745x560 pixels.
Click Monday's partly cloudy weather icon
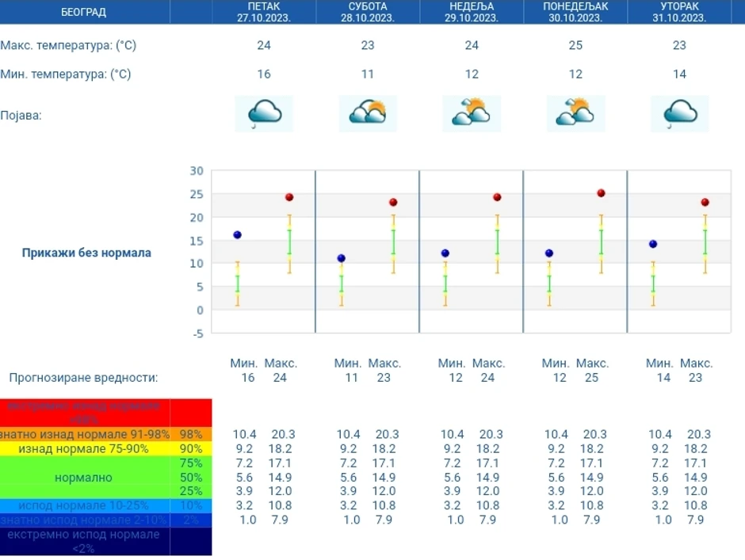pyautogui.click(x=575, y=113)
